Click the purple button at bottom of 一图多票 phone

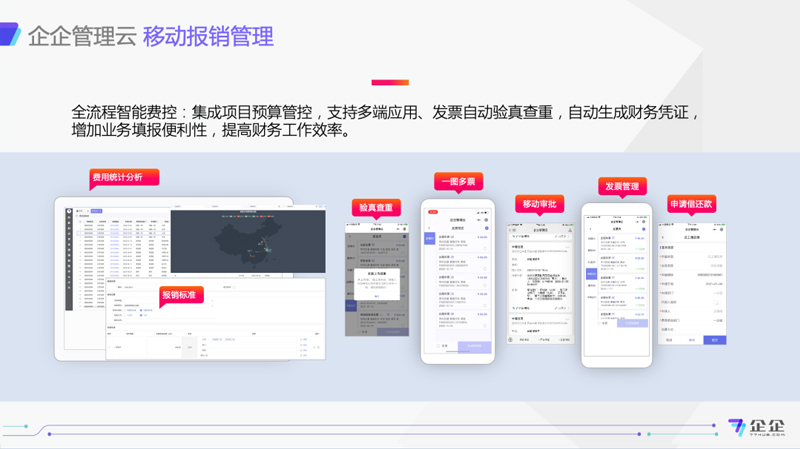point(475,346)
